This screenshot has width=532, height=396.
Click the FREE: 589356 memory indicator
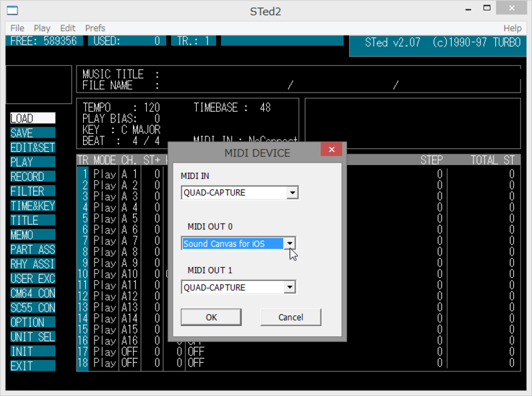(x=44, y=41)
